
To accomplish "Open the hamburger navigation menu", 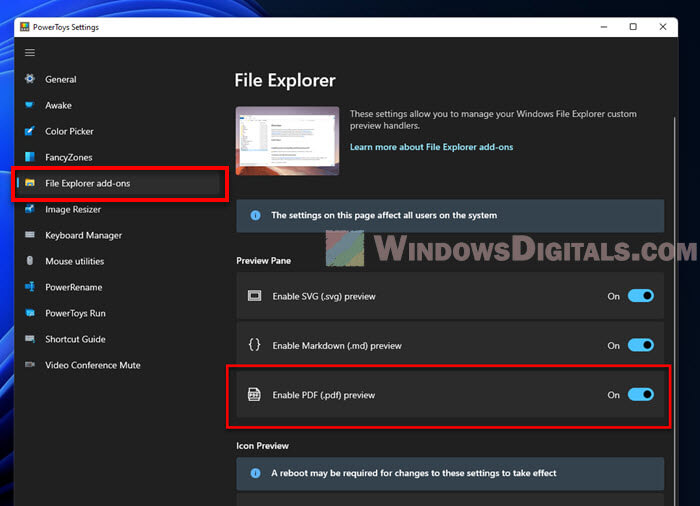I will pos(30,53).
